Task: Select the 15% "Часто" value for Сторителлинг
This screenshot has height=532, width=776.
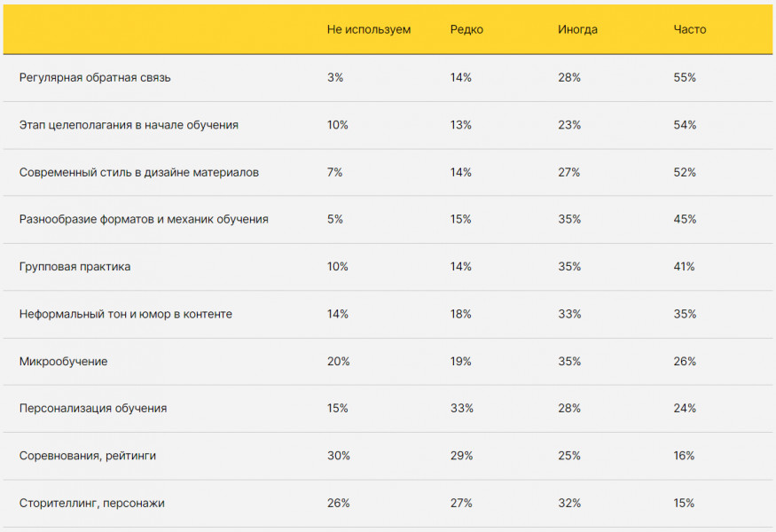Action: point(685,504)
